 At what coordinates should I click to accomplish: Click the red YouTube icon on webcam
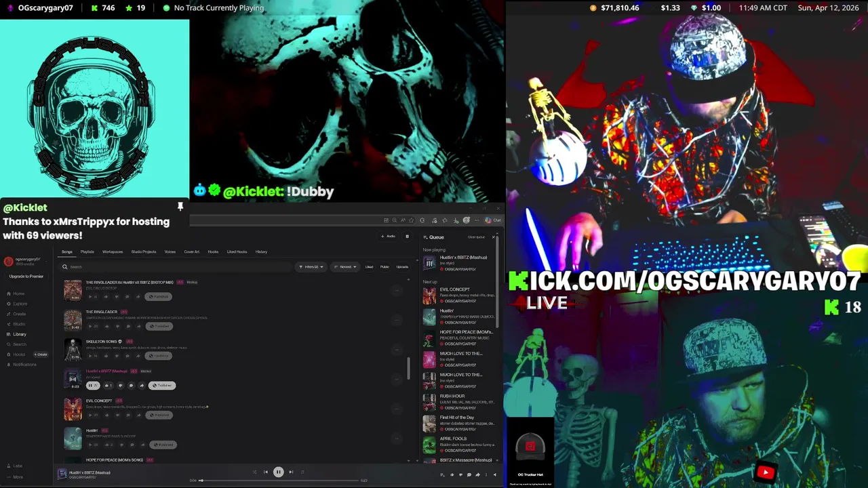766,472
